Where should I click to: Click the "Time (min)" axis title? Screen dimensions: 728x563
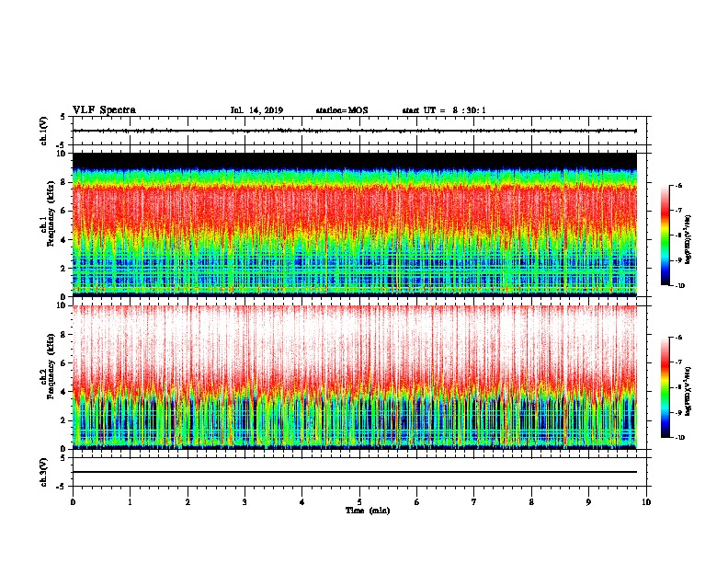(x=368, y=511)
